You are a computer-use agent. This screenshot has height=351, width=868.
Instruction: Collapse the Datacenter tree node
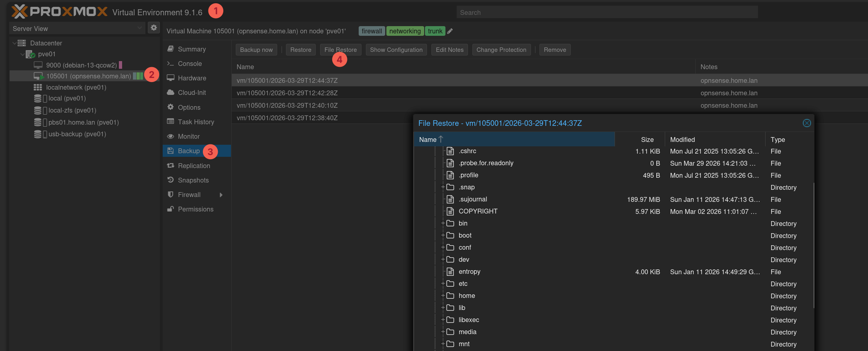pos(14,43)
